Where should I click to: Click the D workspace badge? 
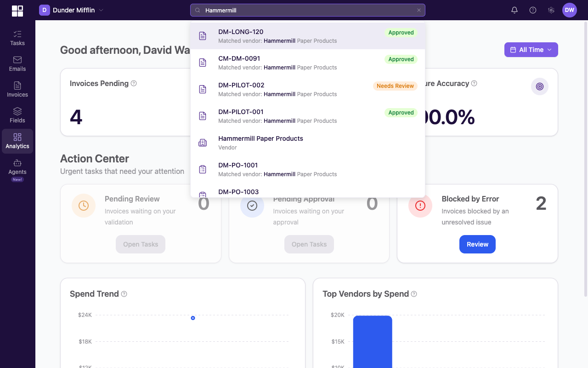click(45, 10)
